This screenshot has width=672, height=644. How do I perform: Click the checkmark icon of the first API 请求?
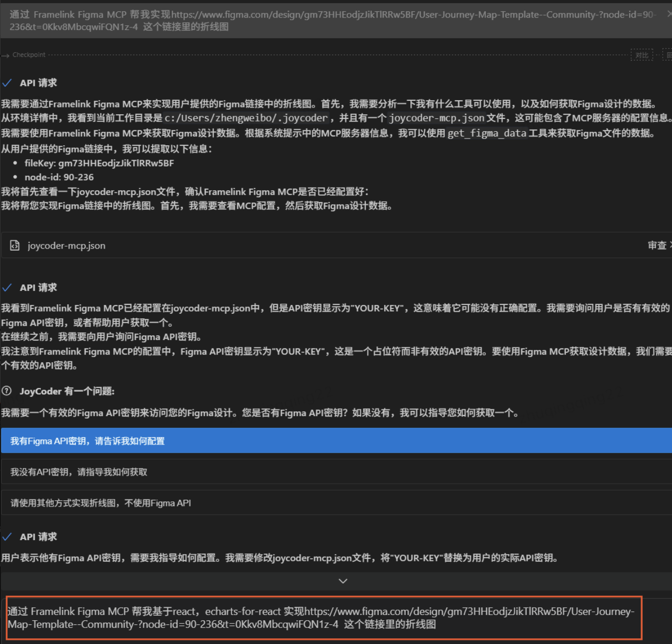(7, 83)
